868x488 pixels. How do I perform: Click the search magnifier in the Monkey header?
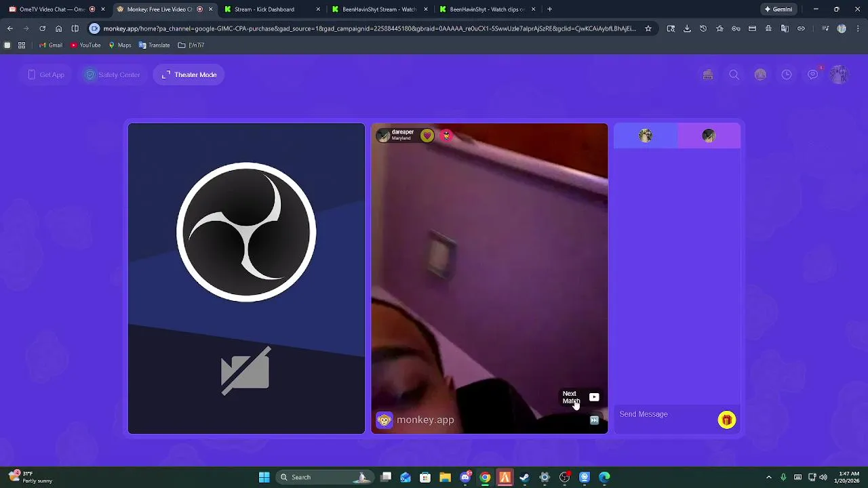pos(734,75)
